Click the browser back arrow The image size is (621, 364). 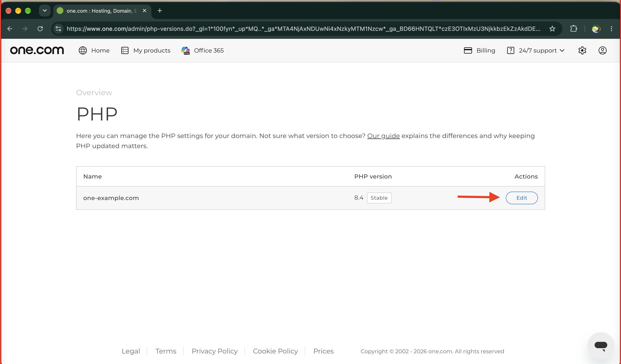point(10,29)
